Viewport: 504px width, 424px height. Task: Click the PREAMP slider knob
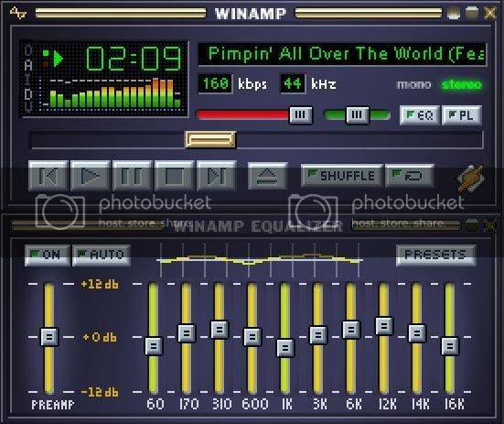(x=49, y=337)
